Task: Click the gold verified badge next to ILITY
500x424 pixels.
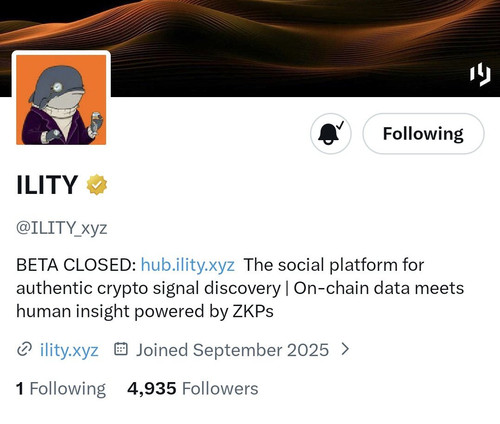Action: coord(97,185)
